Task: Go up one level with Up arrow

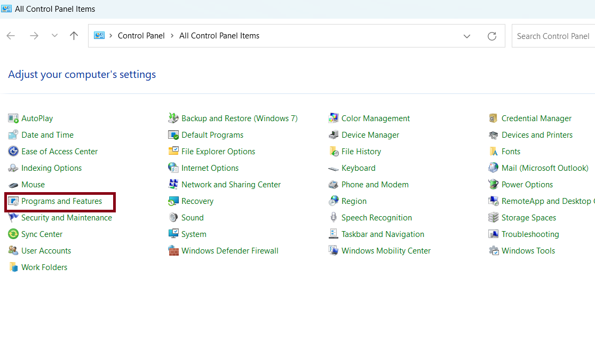Action: tap(74, 36)
